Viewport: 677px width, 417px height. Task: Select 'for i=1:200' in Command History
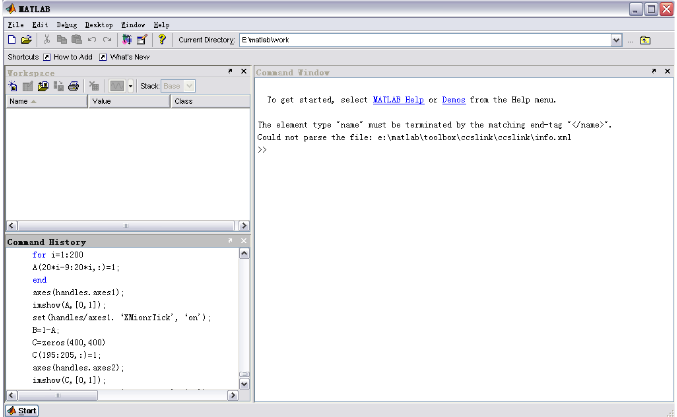58,255
